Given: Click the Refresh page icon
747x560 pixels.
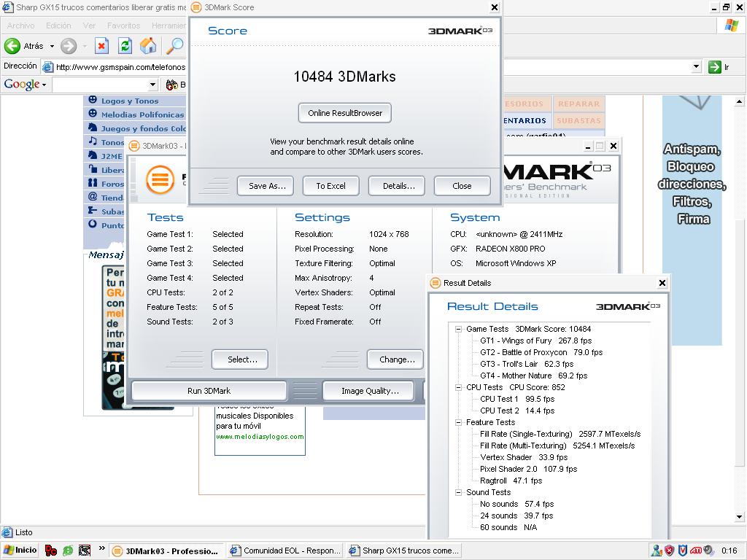Looking at the screenshot, I should (125, 46).
